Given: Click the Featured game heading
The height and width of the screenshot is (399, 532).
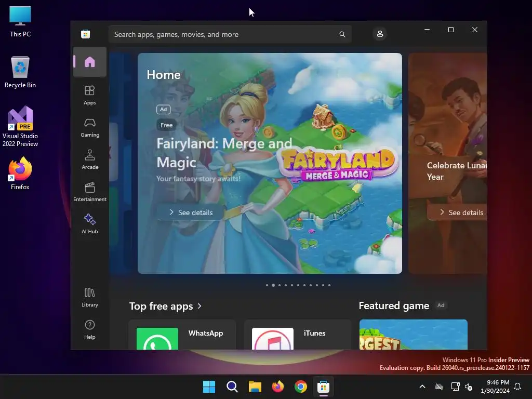Looking at the screenshot, I should tap(394, 305).
